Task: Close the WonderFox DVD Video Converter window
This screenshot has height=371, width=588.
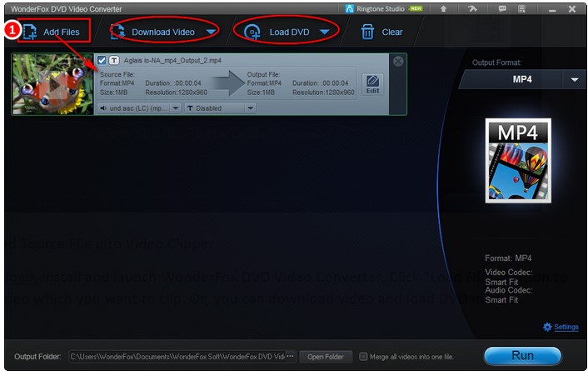Action: point(572,8)
